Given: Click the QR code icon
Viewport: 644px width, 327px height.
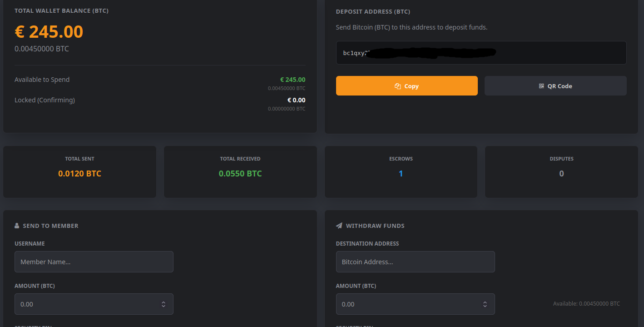Looking at the screenshot, I should (x=541, y=86).
